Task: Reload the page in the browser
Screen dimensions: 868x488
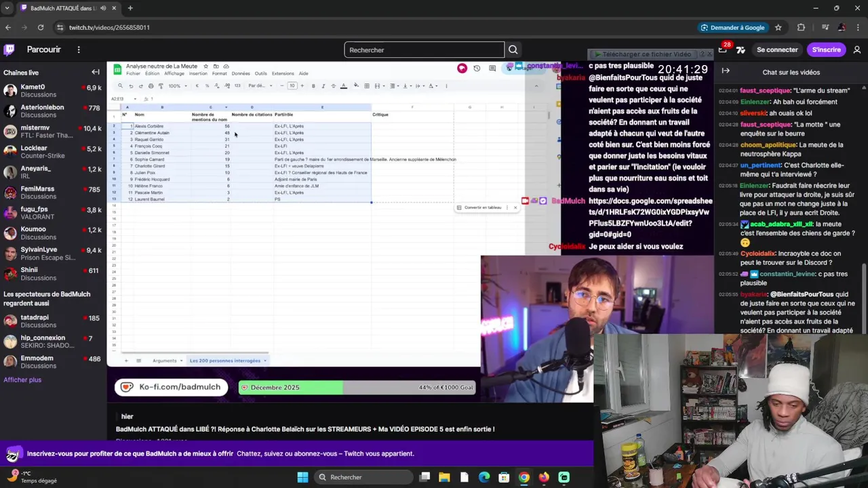Action: tap(41, 27)
